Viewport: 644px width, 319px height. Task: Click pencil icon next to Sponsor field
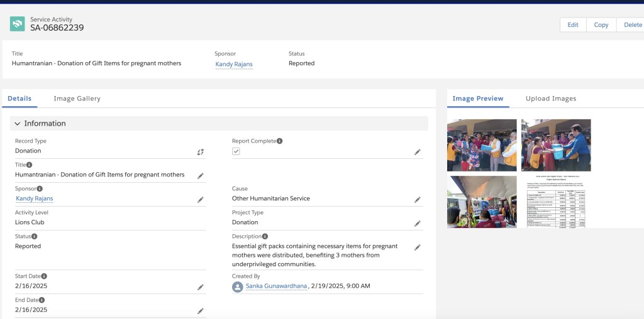coord(201,200)
